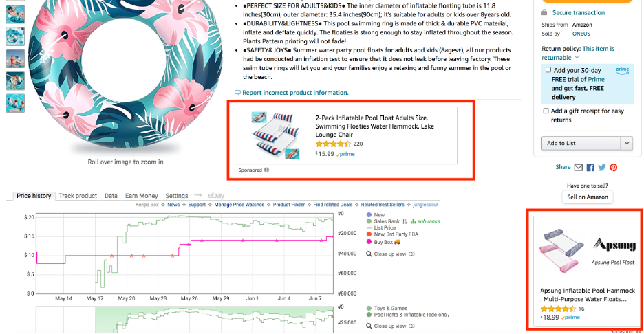Screen dimensions: 644x334
Task: Open Add to List dropdown arrow
Action: 627,143
